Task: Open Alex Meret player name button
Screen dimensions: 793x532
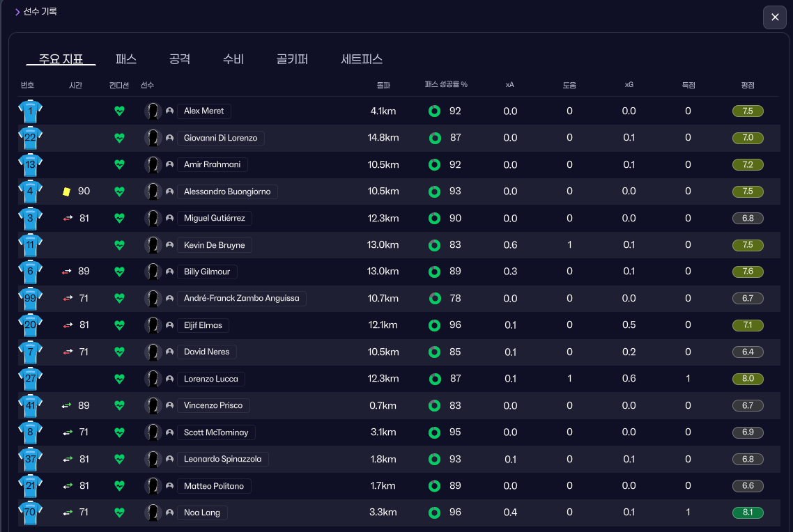Action: tap(203, 111)
